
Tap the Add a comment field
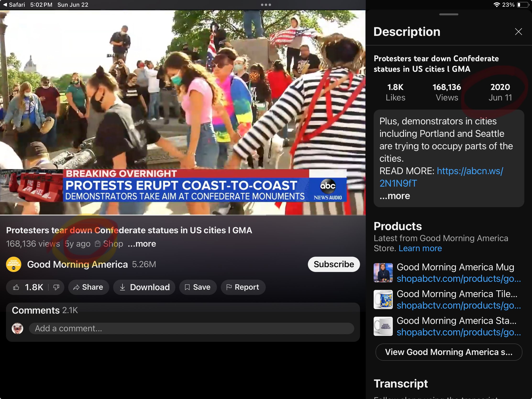[191, 328]
